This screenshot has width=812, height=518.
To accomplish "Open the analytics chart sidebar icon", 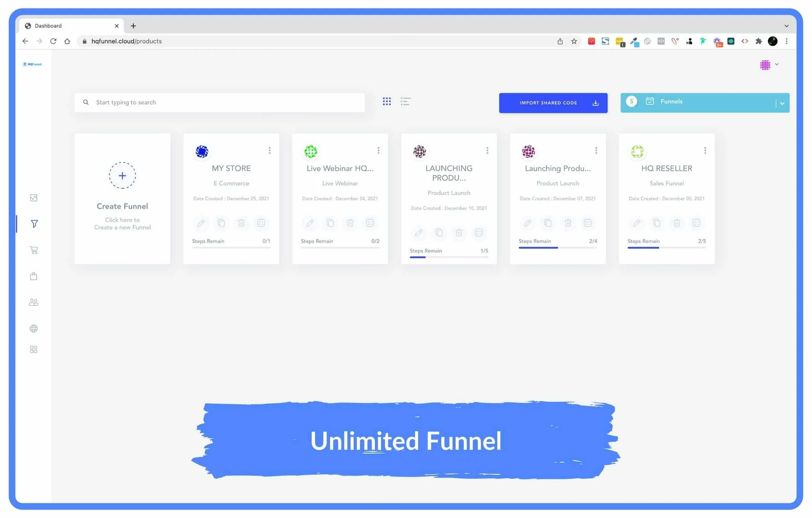I will [x=34, y=198].
